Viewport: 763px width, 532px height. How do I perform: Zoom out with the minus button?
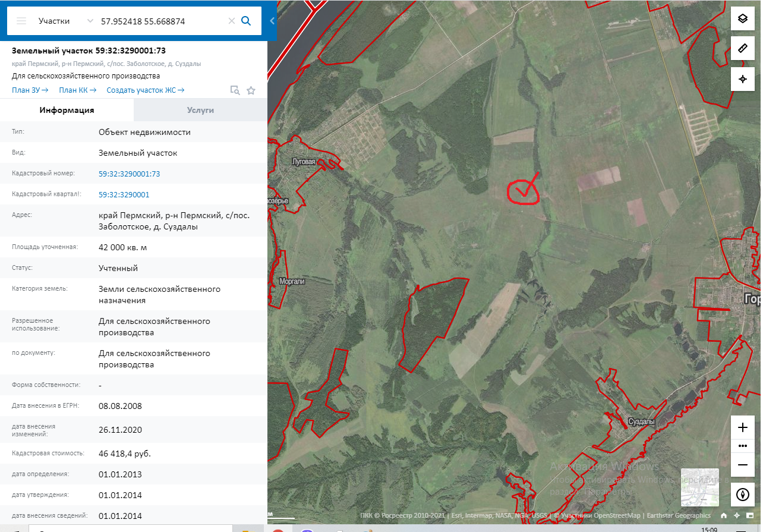742,464
